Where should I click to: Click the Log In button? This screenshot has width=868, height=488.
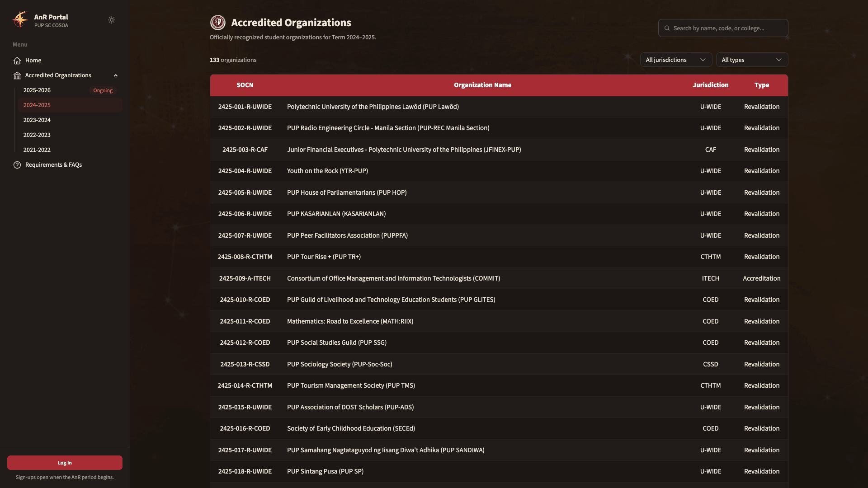(65, 463)
